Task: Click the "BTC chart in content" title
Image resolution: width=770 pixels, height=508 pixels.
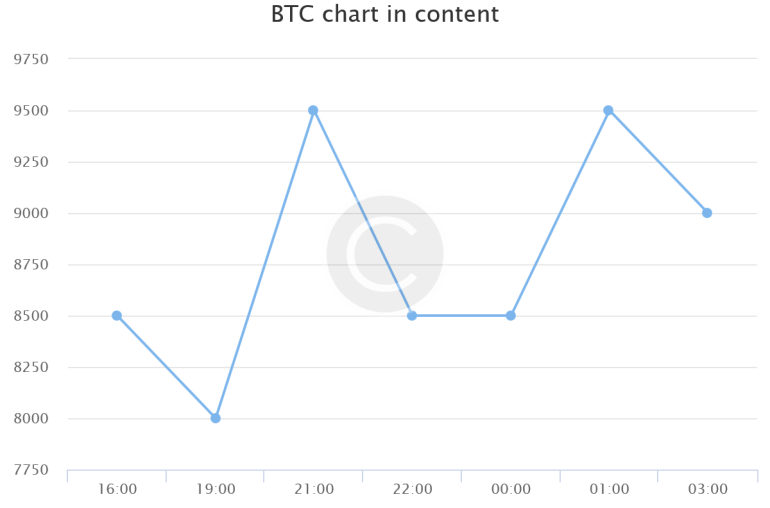Action: (385, 15)
